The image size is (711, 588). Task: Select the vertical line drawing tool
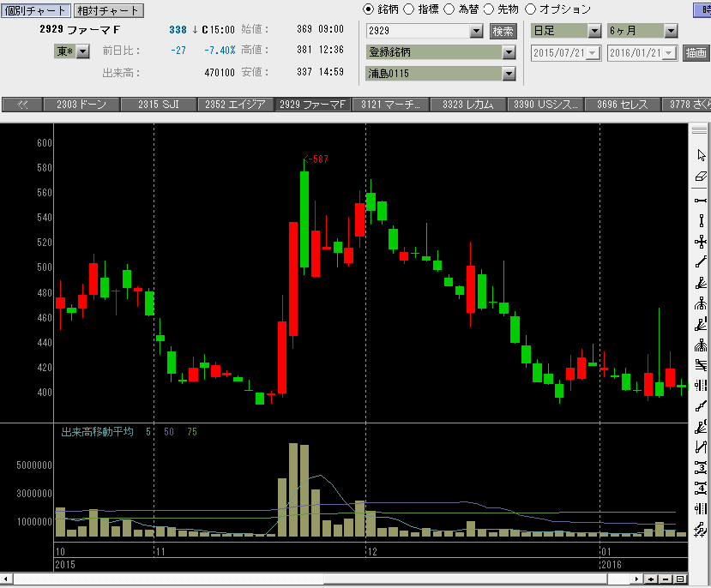pyautogui.click(x=701, y=221)
